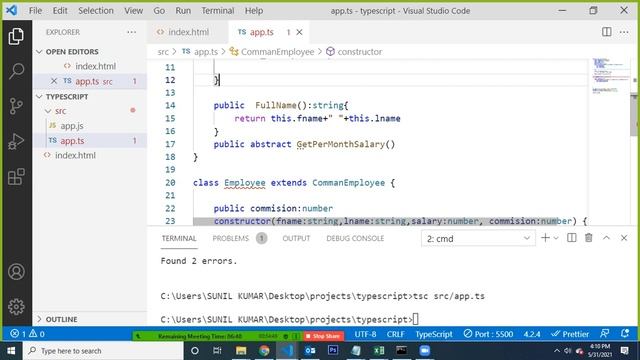640x360 pixels.
Task: Open the launch profile arrow beside new terminal
Action: [x=556, y=238]
